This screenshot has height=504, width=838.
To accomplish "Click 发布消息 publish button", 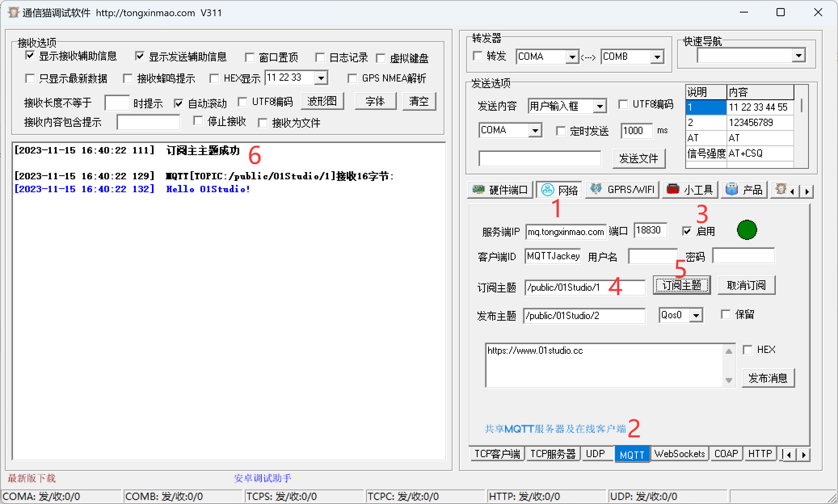I will pos(768,378).
